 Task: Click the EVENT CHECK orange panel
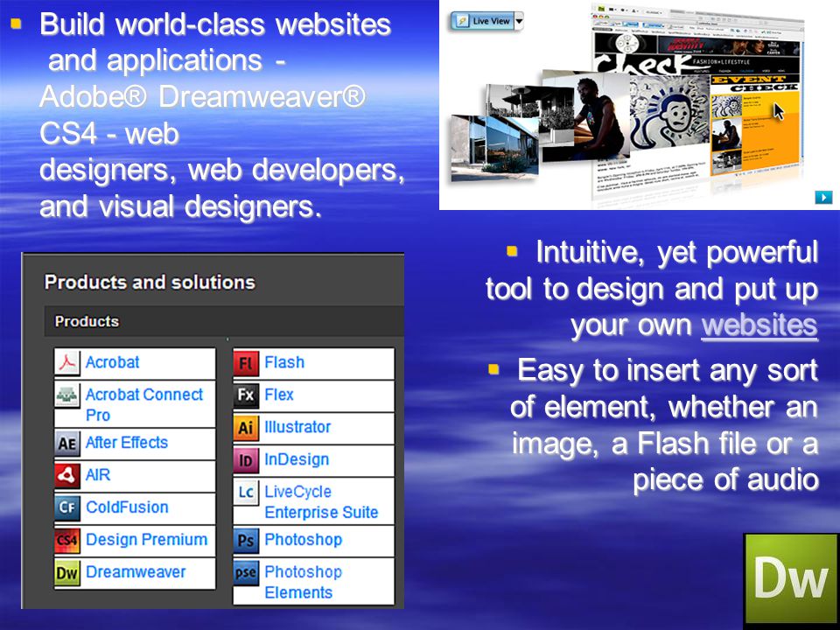coord(755,124)
